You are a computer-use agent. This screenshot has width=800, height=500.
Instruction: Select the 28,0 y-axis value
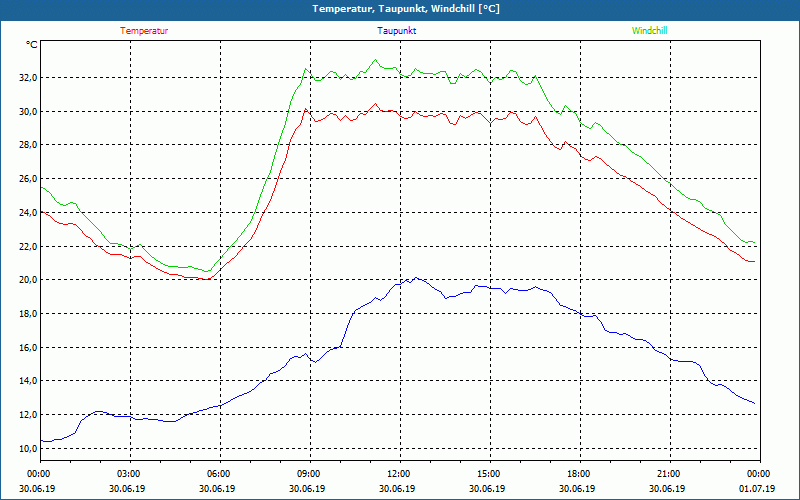(29, 145)
